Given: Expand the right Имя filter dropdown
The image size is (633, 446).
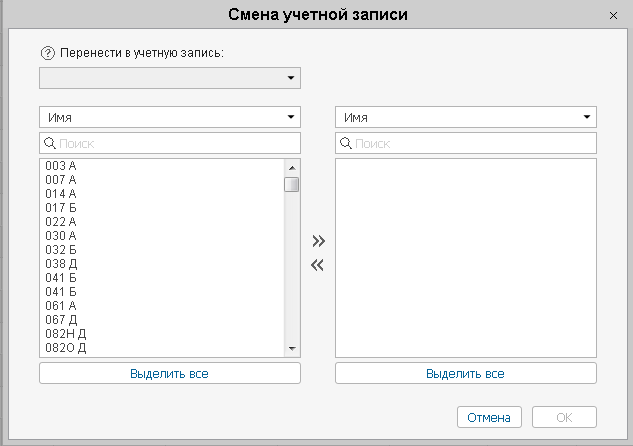Looking at the screenshot, I should [466, 117].
